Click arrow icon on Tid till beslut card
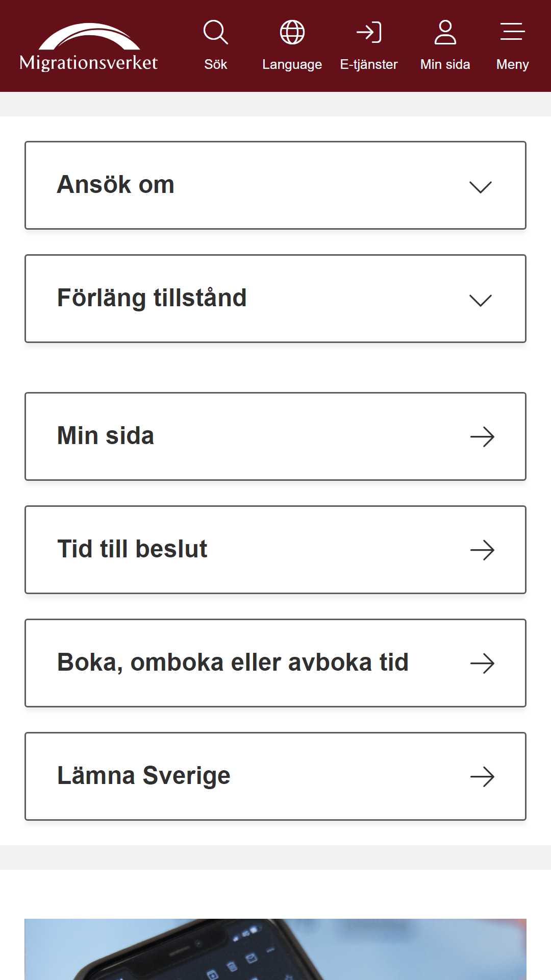 pyautogui.click(x=482, y=550)
